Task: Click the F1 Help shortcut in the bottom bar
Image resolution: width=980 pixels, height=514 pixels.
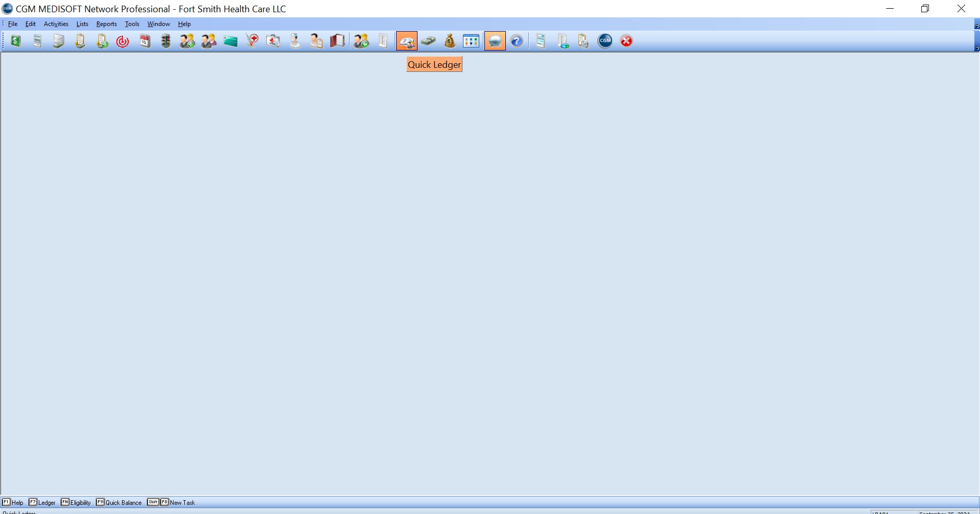Action: (13, 502)
